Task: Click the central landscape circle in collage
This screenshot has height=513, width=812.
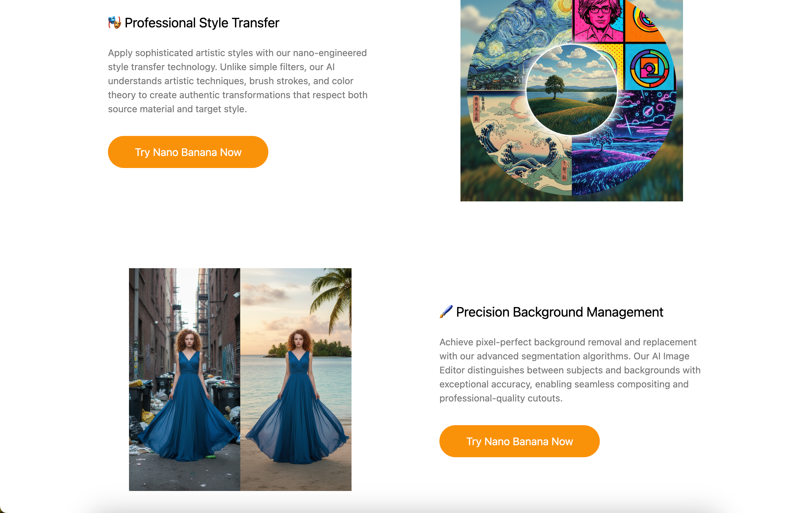Action: [571, 90]
